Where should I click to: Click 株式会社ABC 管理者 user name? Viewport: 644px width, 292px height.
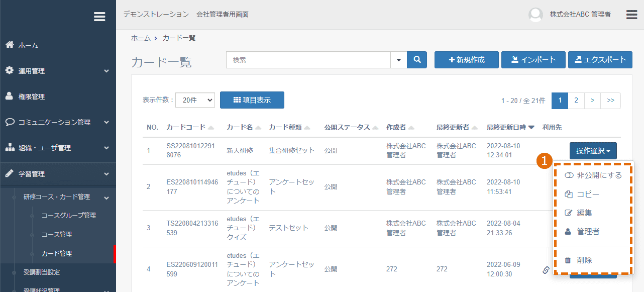[x=580, y=15]
